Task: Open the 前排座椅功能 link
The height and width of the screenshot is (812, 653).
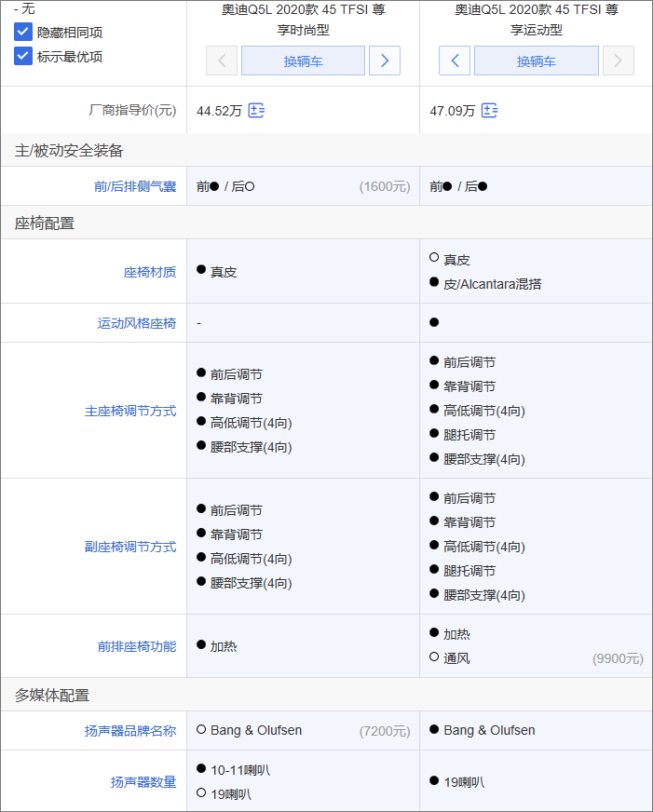Action: (137, 646)
